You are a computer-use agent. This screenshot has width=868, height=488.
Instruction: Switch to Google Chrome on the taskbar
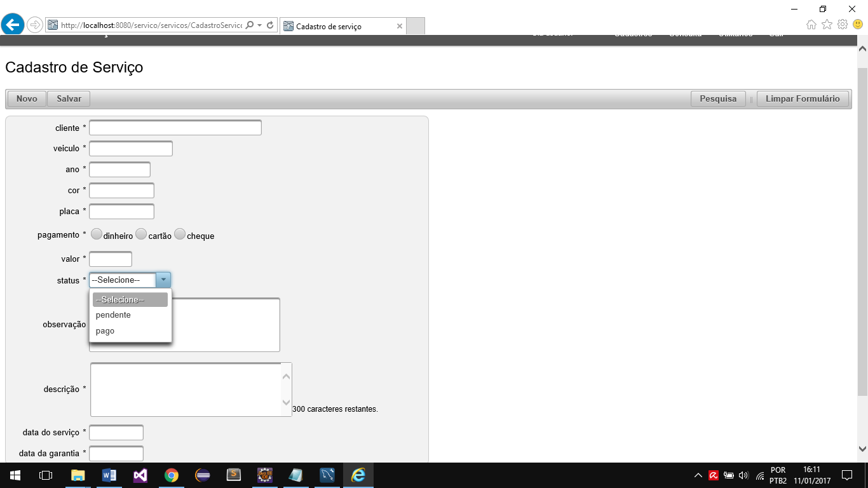(x=171, y=475)
